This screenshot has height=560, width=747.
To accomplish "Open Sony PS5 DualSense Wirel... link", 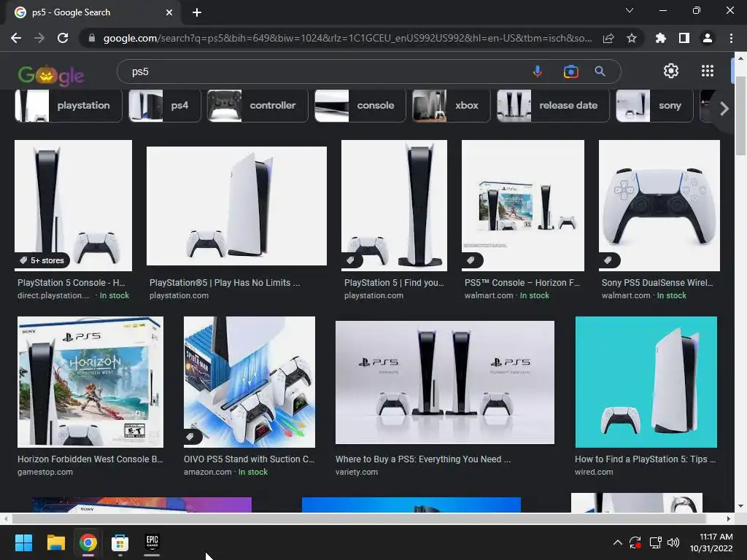I will pos(657,282).
